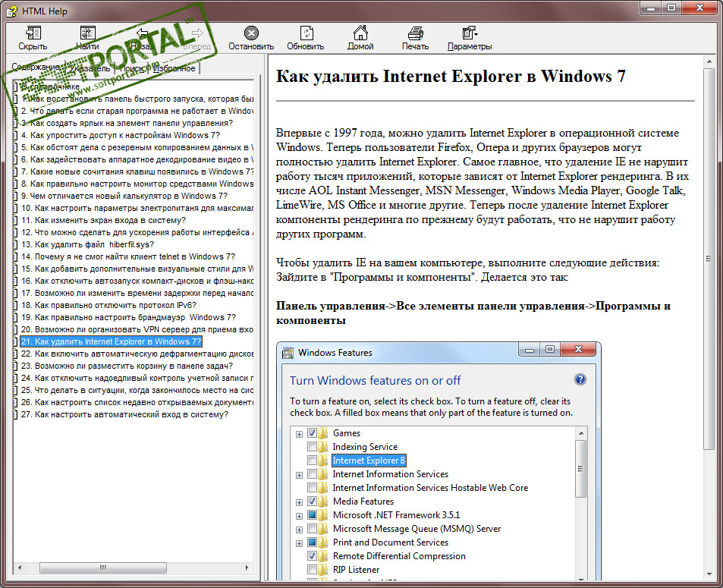Click the Windows Features title icon

pyautogui.click(x=288, y=354)
